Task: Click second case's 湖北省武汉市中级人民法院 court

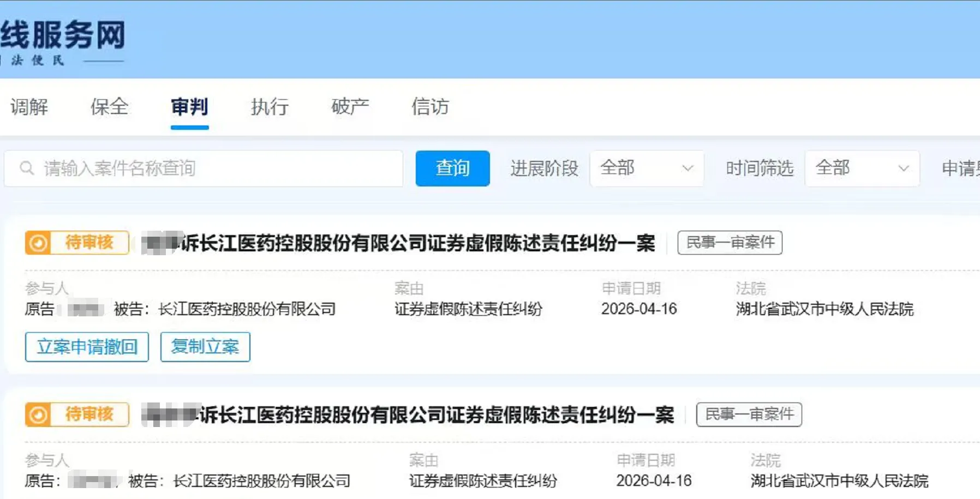Action: click(839, 481)
